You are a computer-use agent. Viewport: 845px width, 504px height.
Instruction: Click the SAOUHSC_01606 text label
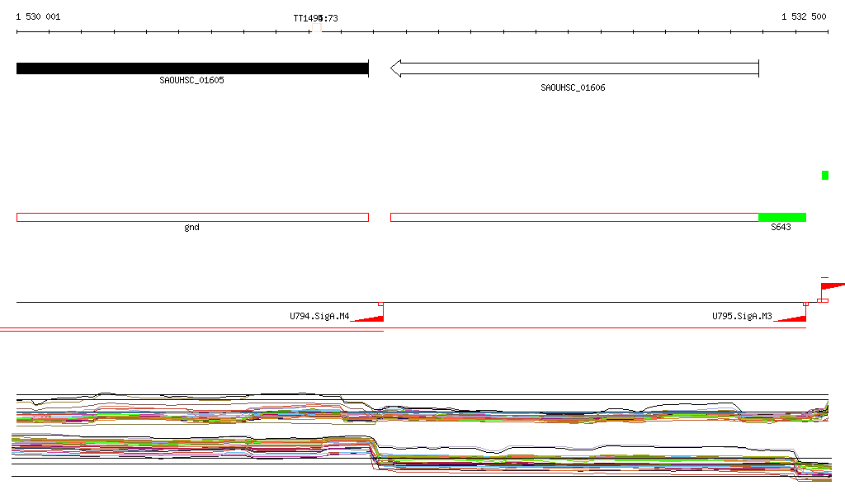pyautogui.click(x=573, y=87)
